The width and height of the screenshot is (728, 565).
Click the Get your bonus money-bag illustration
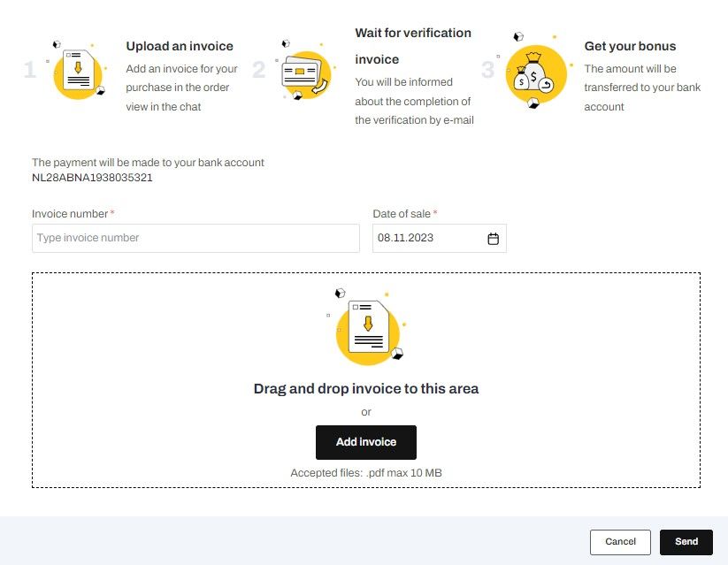(535, 70)
